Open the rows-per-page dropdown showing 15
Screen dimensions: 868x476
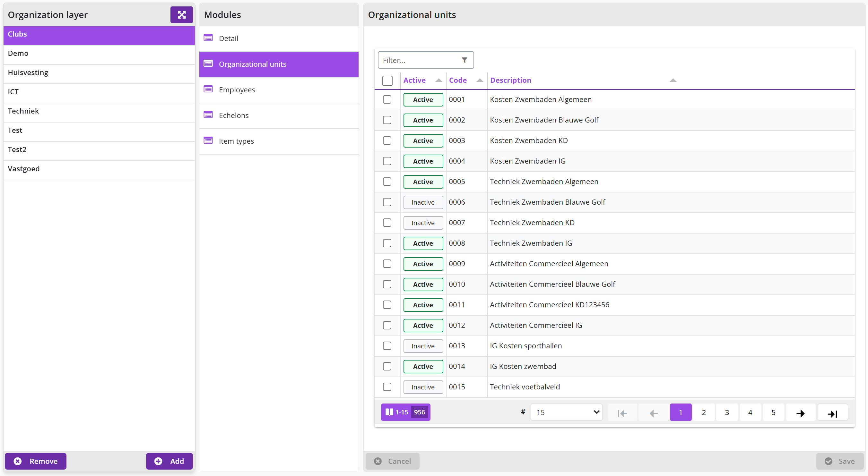click(567, 412)
